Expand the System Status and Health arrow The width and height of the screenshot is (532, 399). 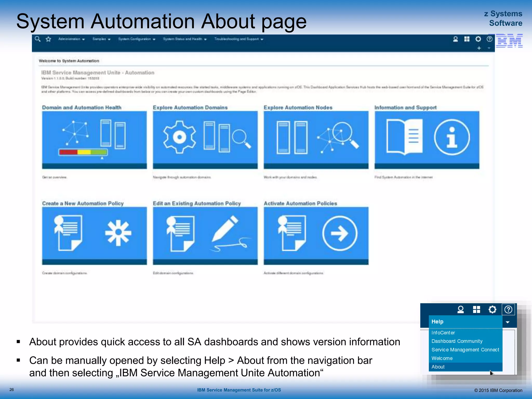(205, 39)
